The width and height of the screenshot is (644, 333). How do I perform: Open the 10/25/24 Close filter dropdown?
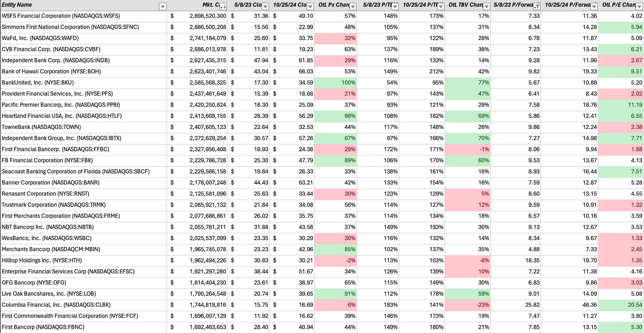coord(310,6)
